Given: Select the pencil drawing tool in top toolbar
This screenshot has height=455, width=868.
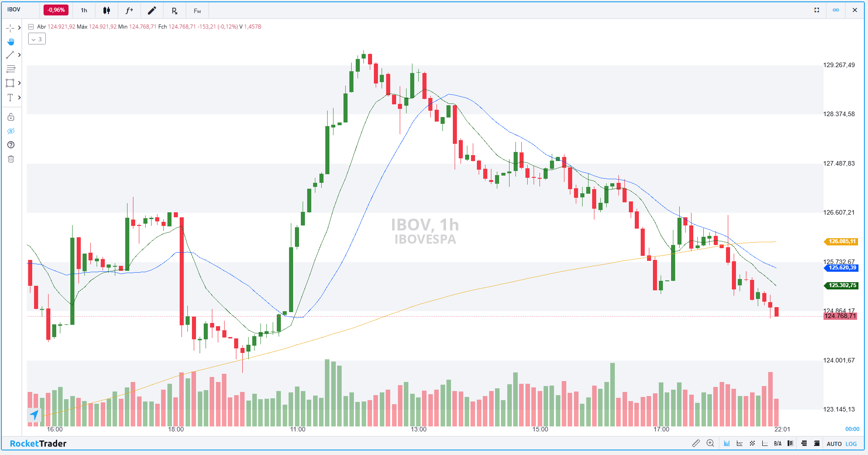Looking at the screenshot, I should pyautogui.click(x=152, y=10).
